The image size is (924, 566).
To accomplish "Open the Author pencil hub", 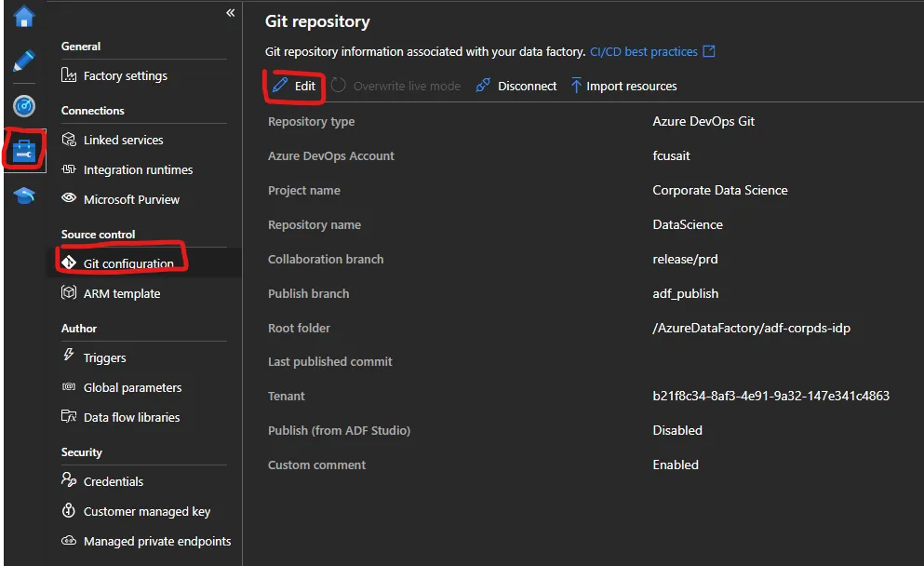I will 23,61.
